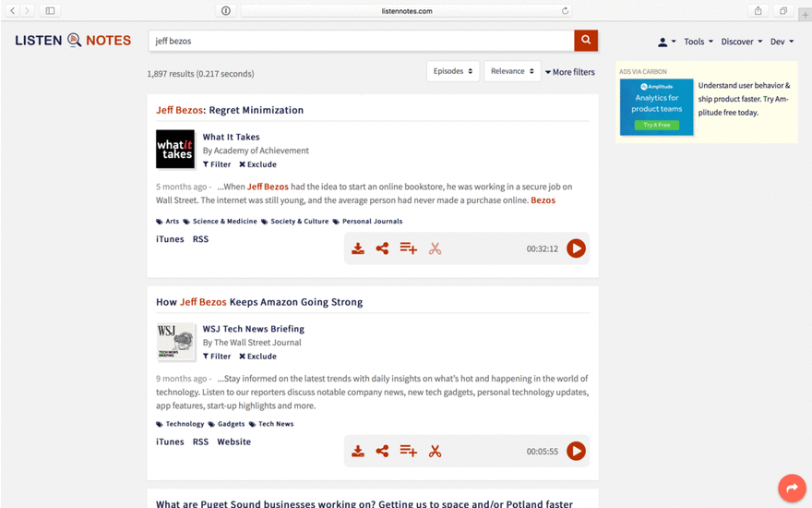Click the Amplitude ad image

coord(657,107)
